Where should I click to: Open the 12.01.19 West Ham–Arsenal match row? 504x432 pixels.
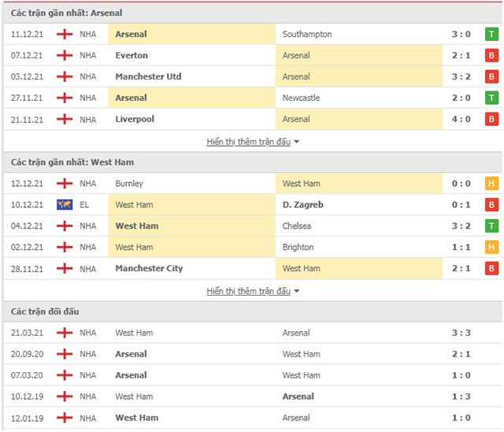[253, 418]
